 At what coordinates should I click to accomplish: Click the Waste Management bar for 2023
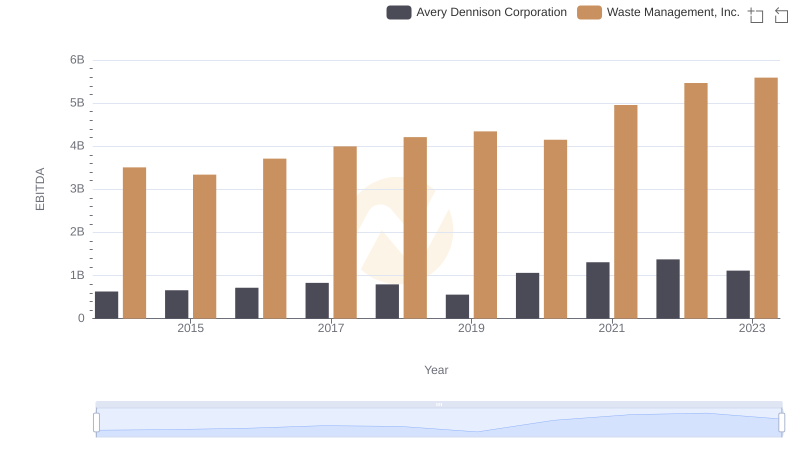[766, 198]
